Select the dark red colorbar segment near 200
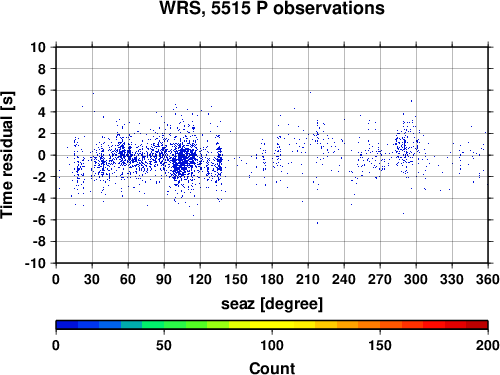The width and height of the screenshot is (500, 375). click(x=477, y=325)
